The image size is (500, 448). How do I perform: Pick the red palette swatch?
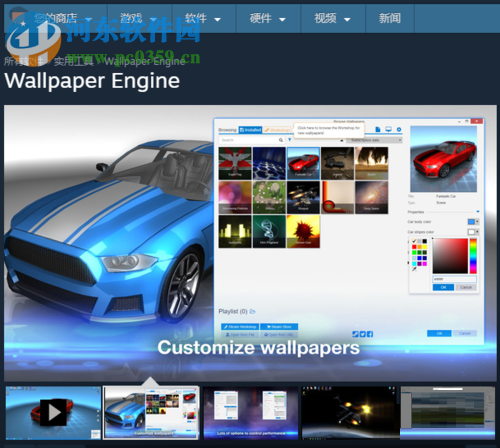[x=414, y=247]
